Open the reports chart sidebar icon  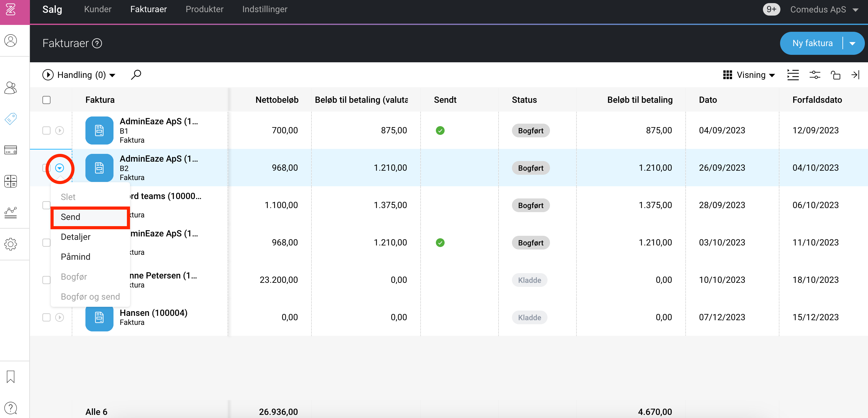(11, 212)
